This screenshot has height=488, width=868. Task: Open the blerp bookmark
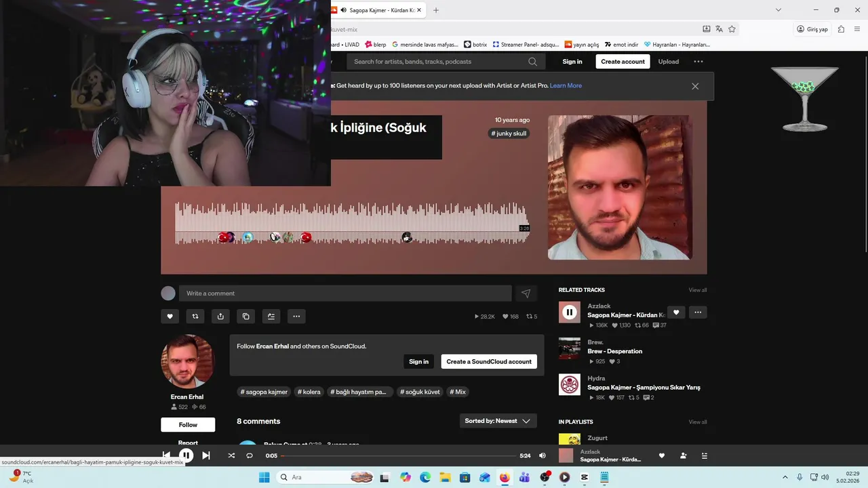click(376, 45)
